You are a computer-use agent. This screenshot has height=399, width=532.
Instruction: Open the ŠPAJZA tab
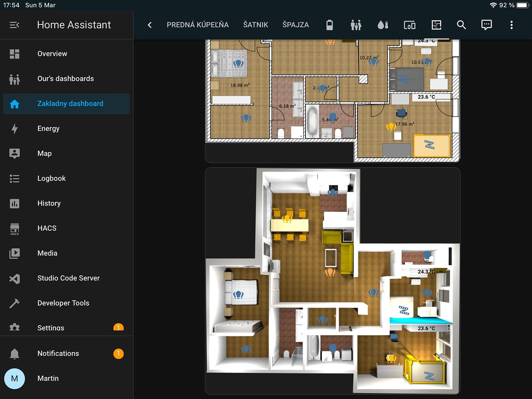pos(296,25)
